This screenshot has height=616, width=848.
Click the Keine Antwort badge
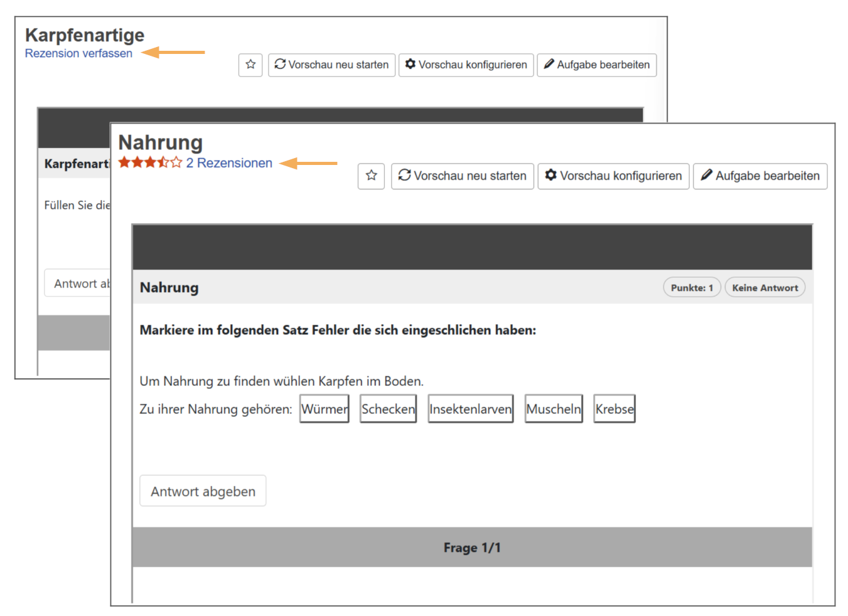(x=765, y=287)
